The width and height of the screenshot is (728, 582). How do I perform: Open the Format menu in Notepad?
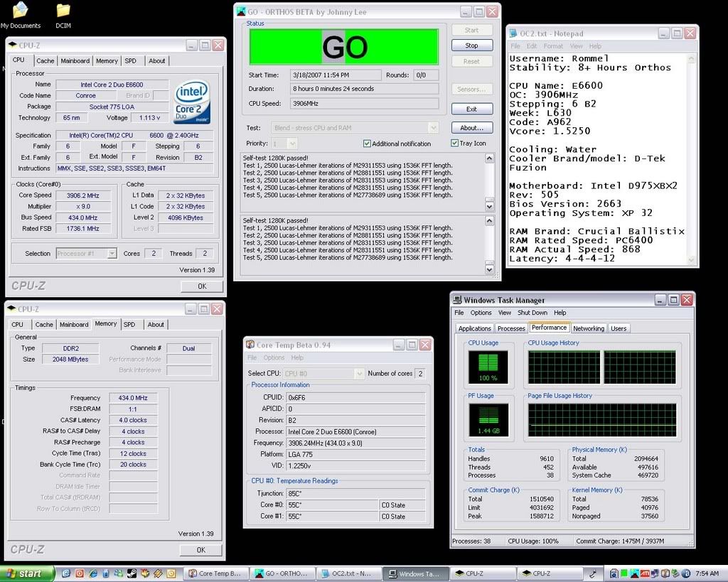[553, 46]
